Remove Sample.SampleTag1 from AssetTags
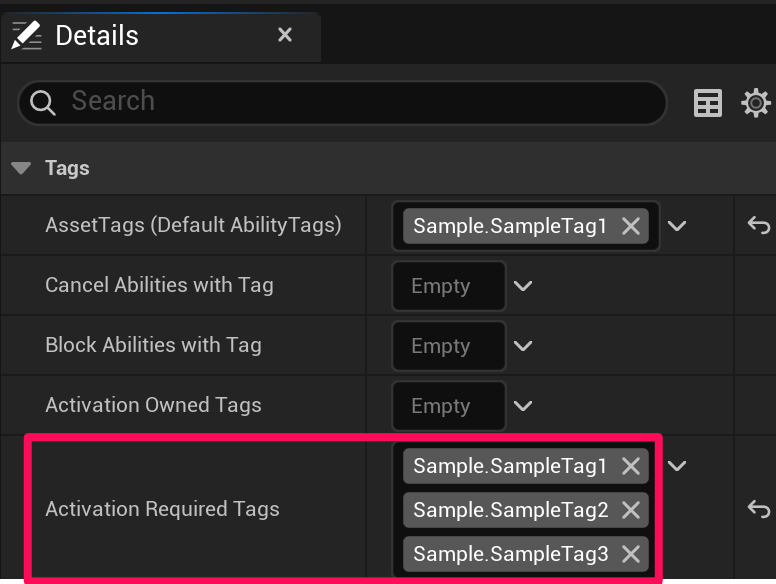 coord(630,226)
